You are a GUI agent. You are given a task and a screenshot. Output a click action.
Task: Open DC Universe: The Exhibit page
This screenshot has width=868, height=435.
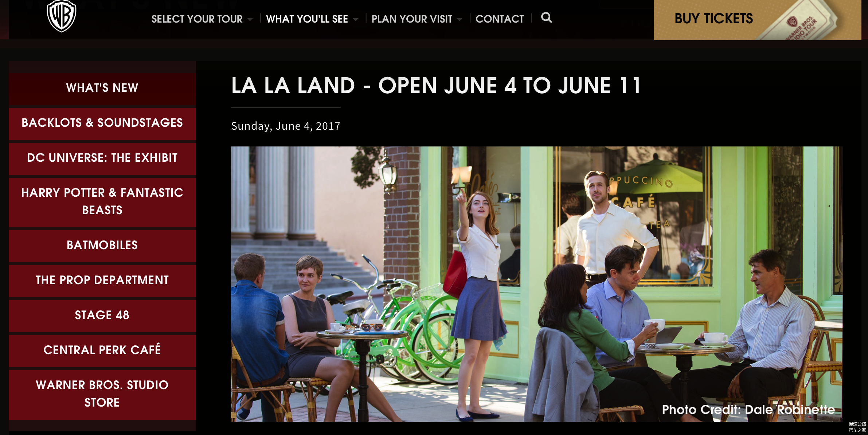click(x=102, y=158)
